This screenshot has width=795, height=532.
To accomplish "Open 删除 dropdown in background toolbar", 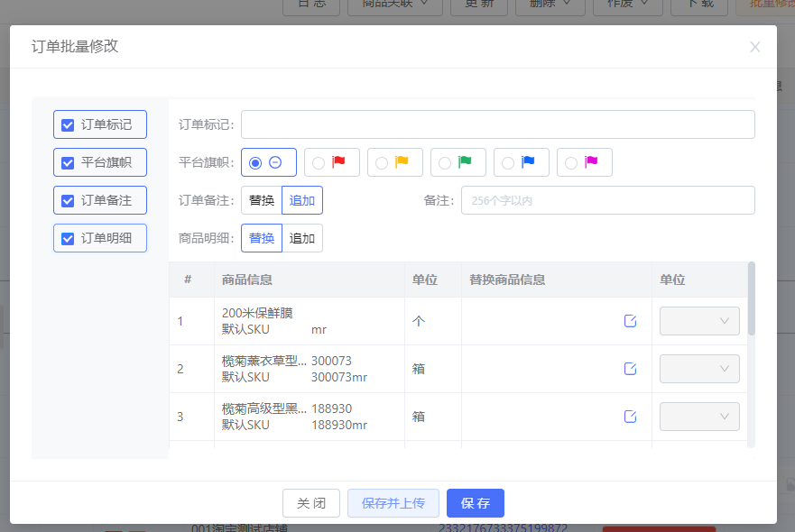I will (550, 6).
